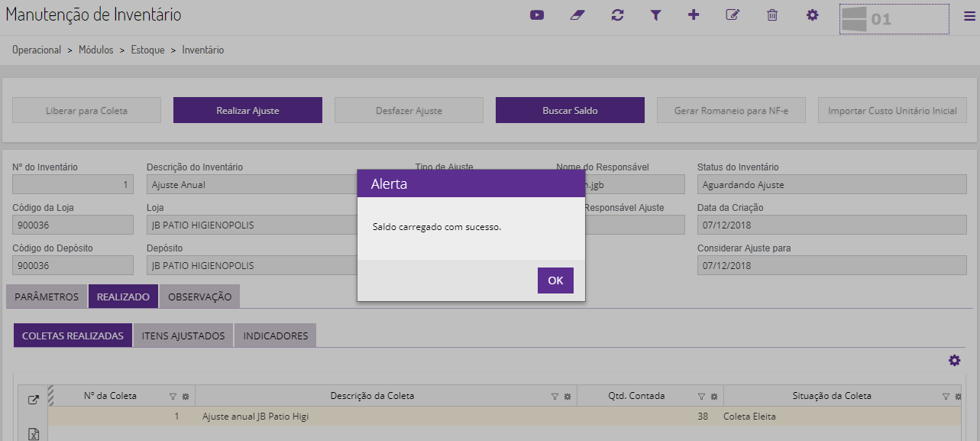Open filter for Nº da Coleta column
The width and height of the screenshot is (980, 441).
[173, 397]
